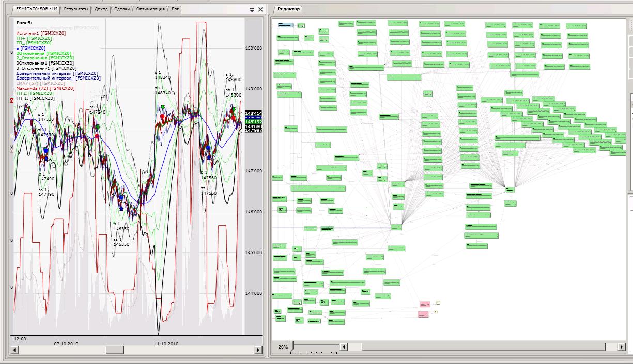Select legend entry МаксимЗа (72) [FSMICXZ0]
633x364 pixels.
[45, 88]
